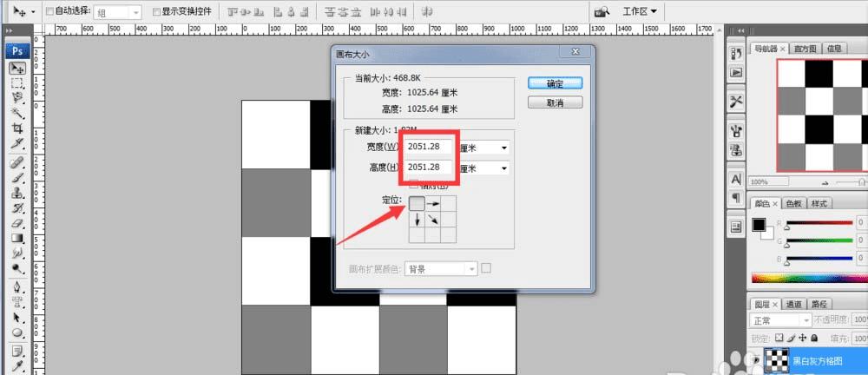The image size is (868, 375).
Task: Open the Tool Presets crossed-tools panel icon
Action: tap(736, 102)
